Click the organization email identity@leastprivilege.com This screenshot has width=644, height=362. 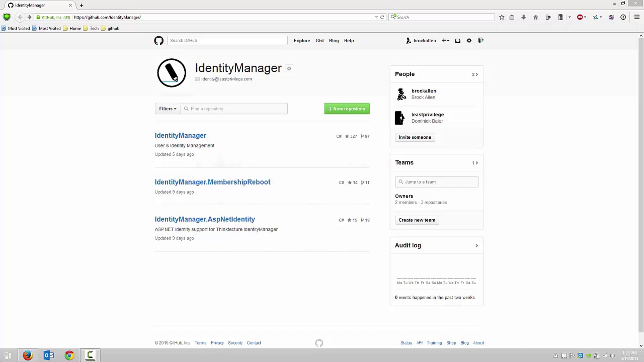(226, 79)
